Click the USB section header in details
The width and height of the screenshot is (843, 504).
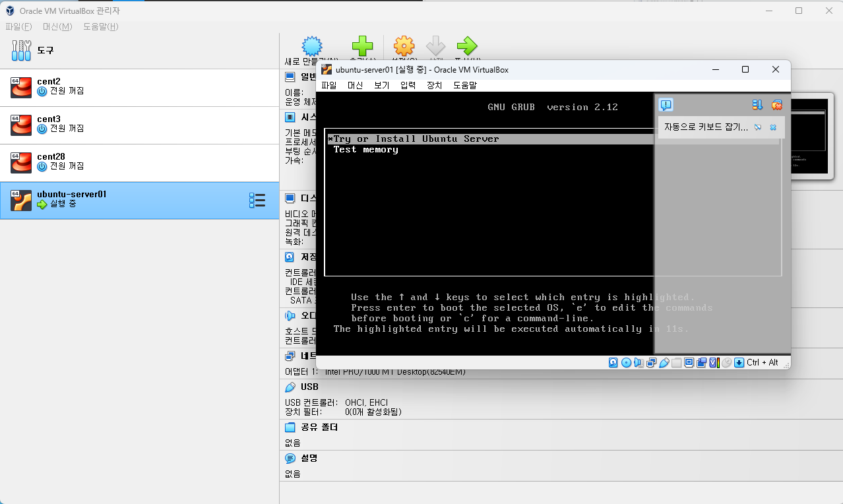[309, 387]
